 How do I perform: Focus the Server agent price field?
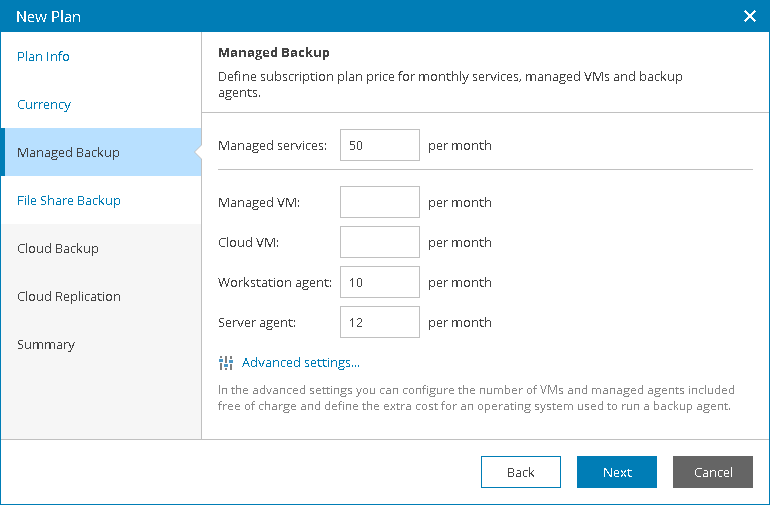[x=379, y=322]
